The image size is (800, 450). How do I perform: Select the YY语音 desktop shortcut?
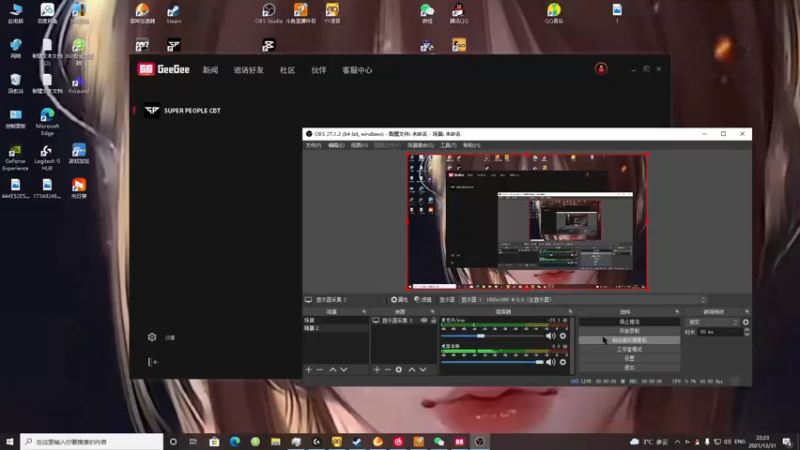[332, 13]
